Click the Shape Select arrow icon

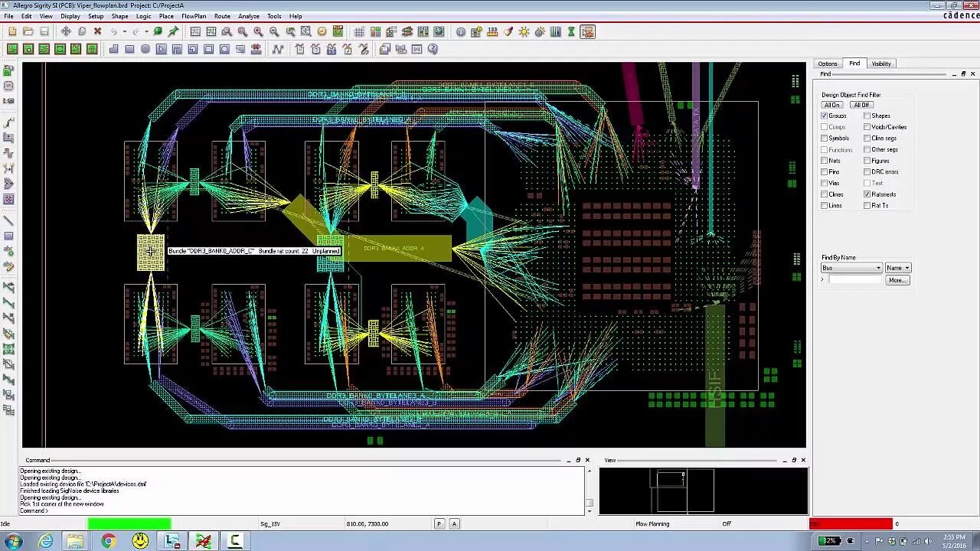pyautogui.click(x=162, y=49)
